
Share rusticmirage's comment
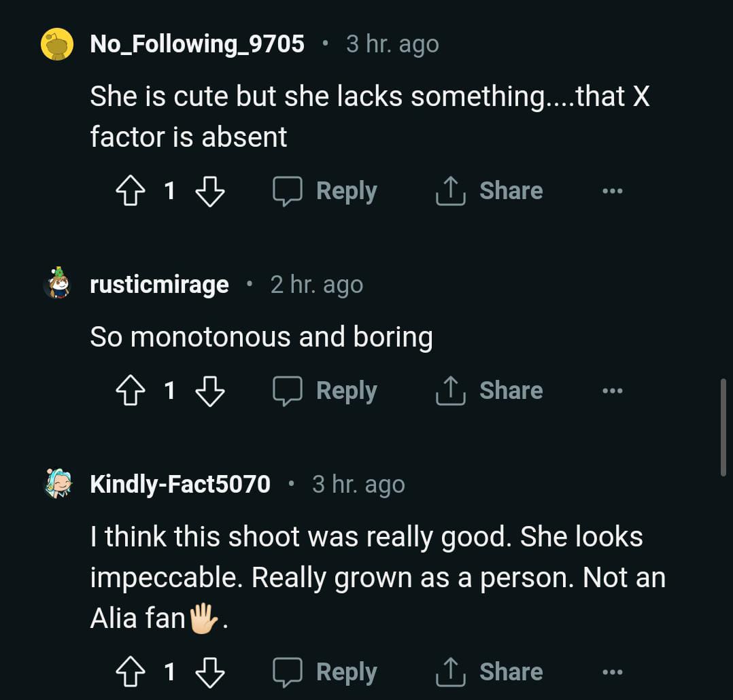click(490, 391)
